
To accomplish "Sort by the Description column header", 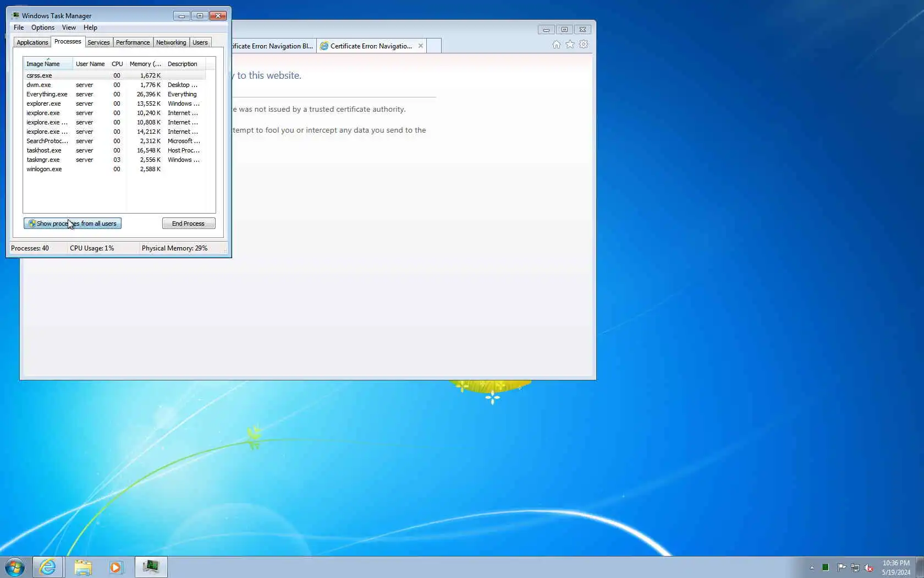I will click(185, 64).
